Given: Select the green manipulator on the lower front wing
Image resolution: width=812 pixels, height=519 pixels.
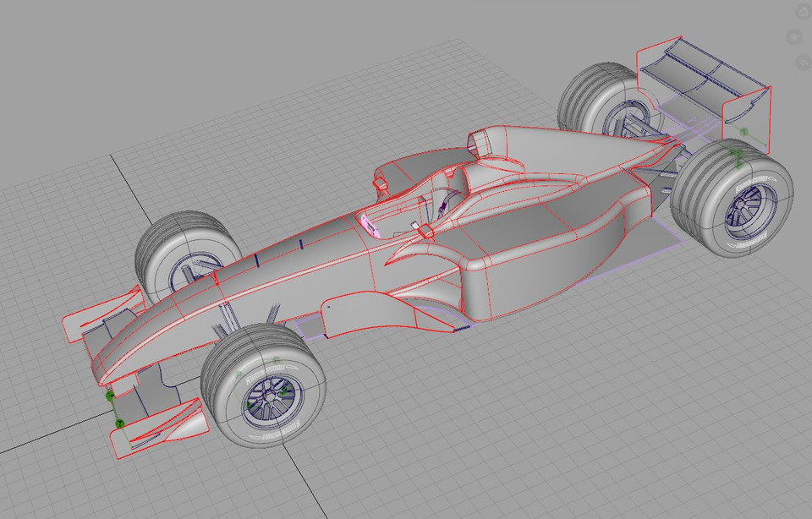Looking at the screenshot, I should (x=119, y=422).
